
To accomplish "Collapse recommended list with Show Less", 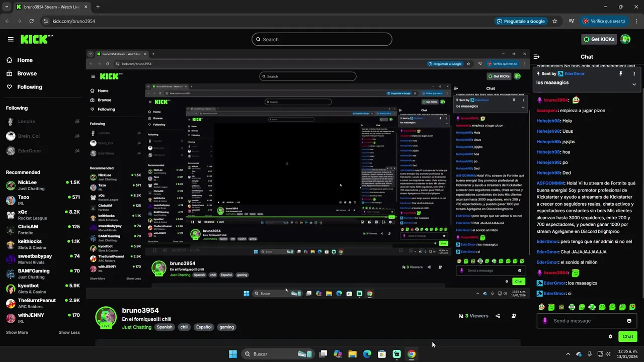I will [69, 332].
